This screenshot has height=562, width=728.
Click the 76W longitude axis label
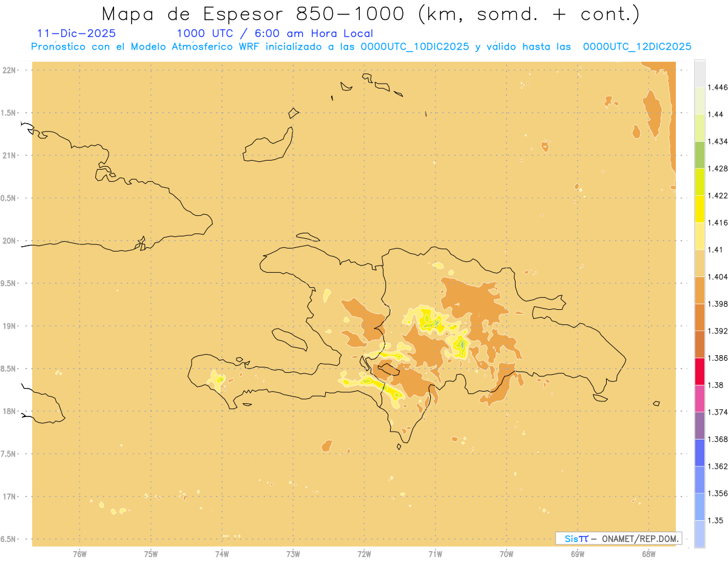79,554
